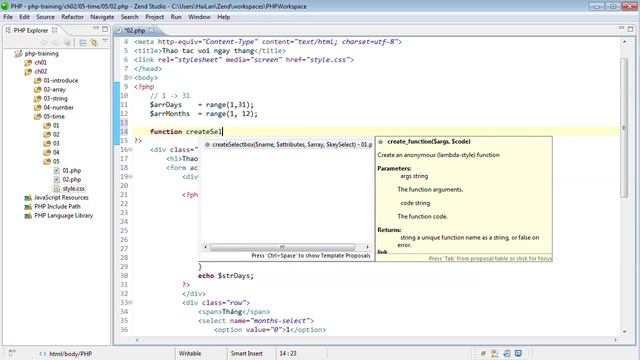
Task: Minimize the editor area
Action: coord(621,29)
